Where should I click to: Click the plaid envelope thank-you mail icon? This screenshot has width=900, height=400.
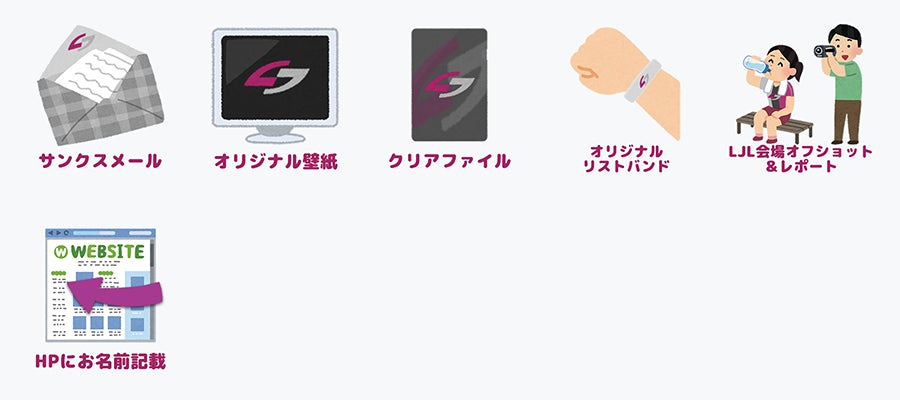(x=100, y=85)
